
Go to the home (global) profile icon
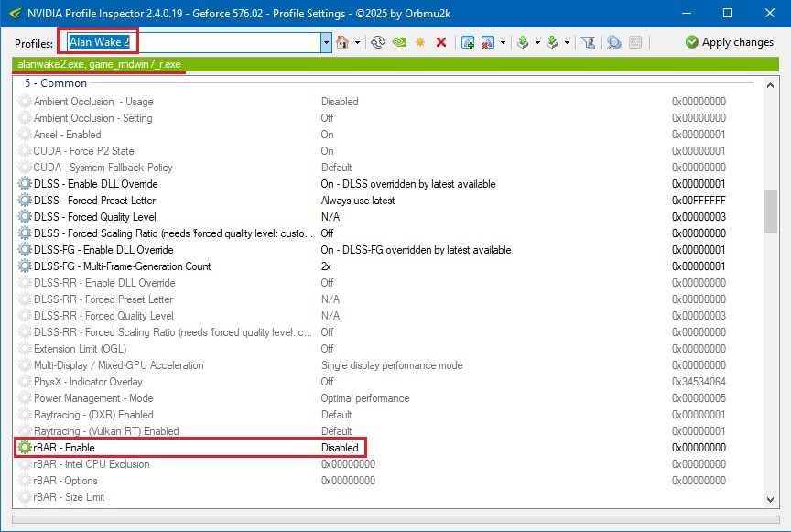pos(342,42)
